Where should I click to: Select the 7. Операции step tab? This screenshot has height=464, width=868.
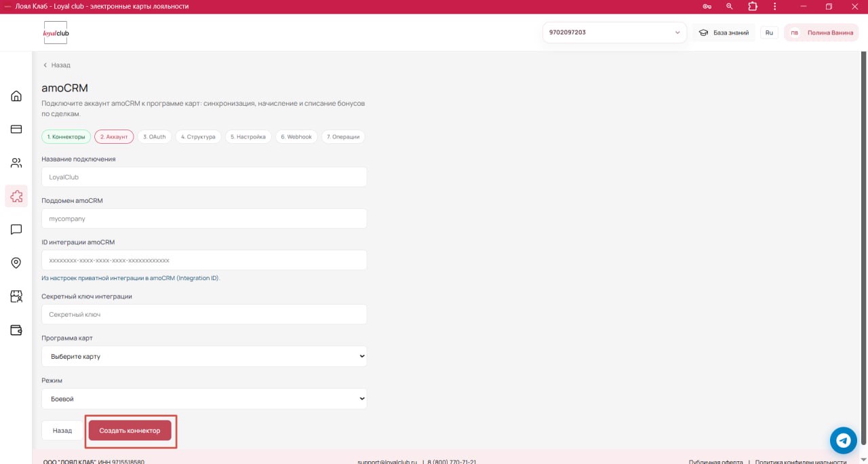coord(343,137)
